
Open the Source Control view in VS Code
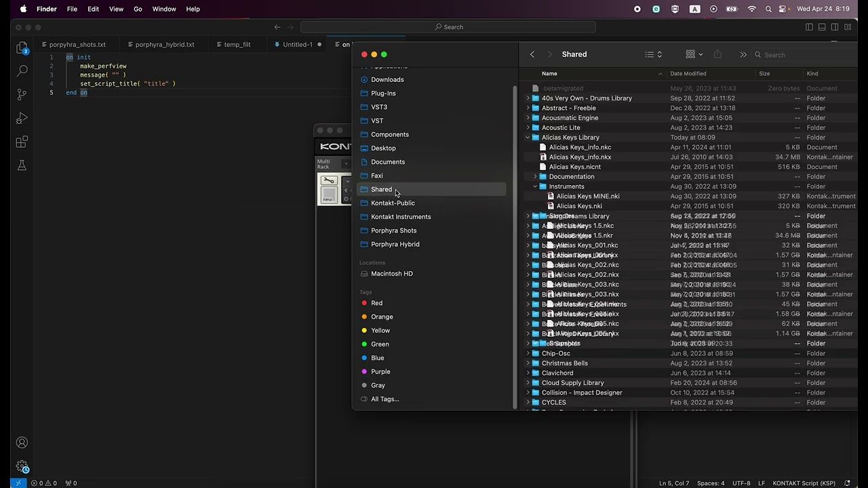(x=22, y=94)
